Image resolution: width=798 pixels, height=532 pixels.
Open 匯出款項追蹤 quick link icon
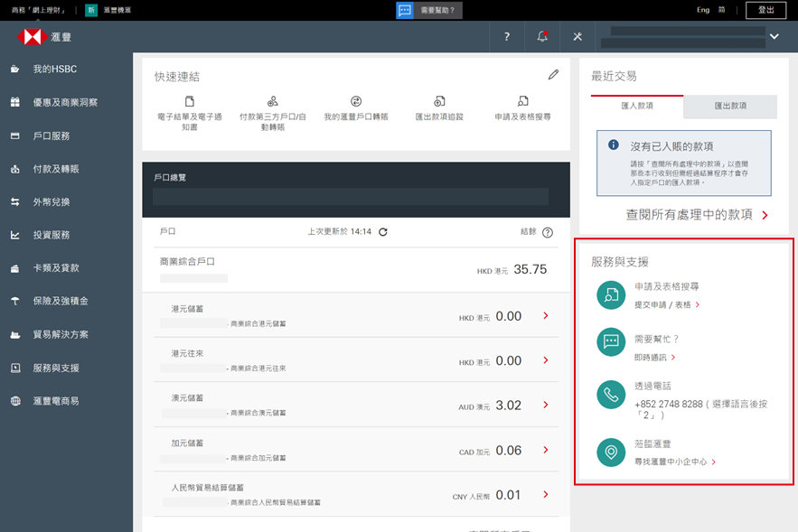[x=439, y=101]
